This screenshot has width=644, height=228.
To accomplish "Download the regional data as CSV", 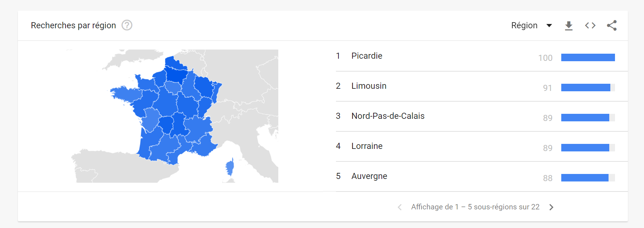I will click(x=568, y=26).
